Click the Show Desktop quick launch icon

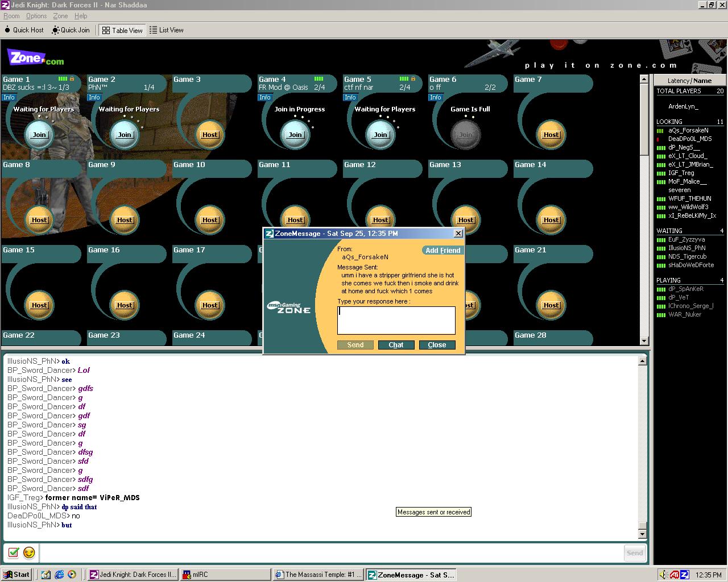46,575
